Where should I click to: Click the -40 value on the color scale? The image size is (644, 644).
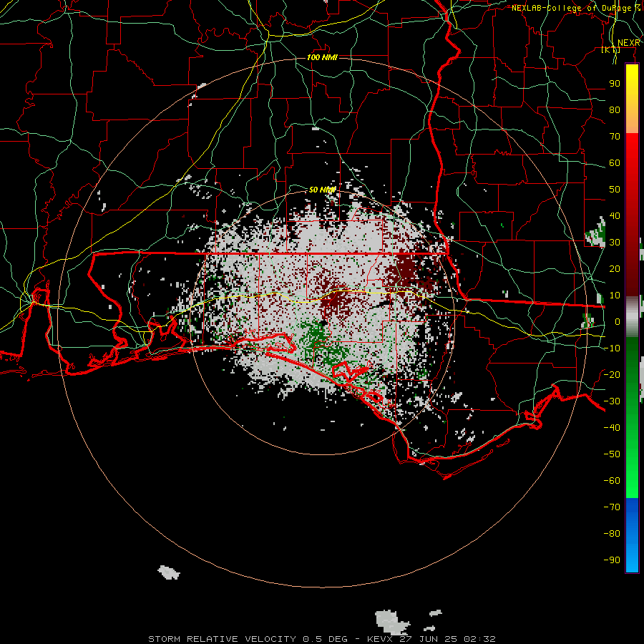[x=612, y=428]
